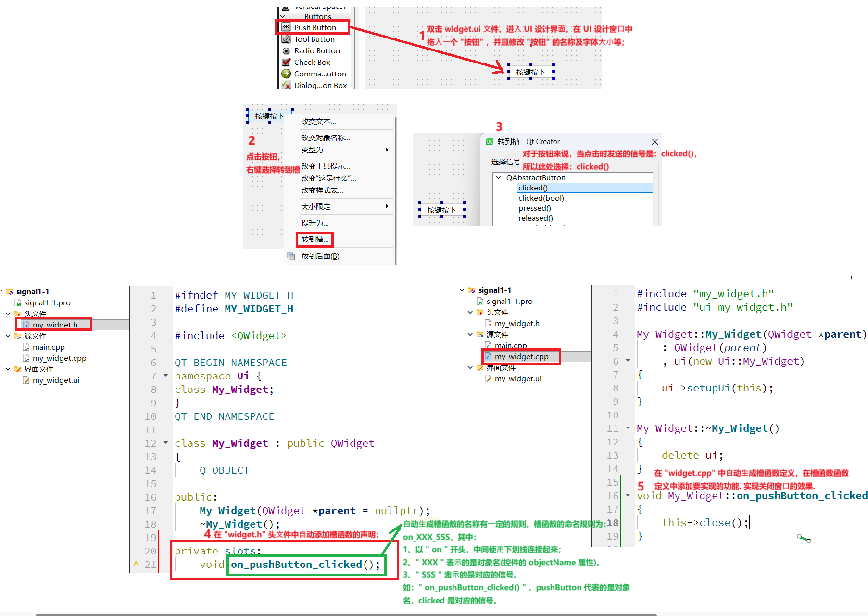Select the Radio Button entry label
This screenshot has height=616, width=868.
point(317,50)
